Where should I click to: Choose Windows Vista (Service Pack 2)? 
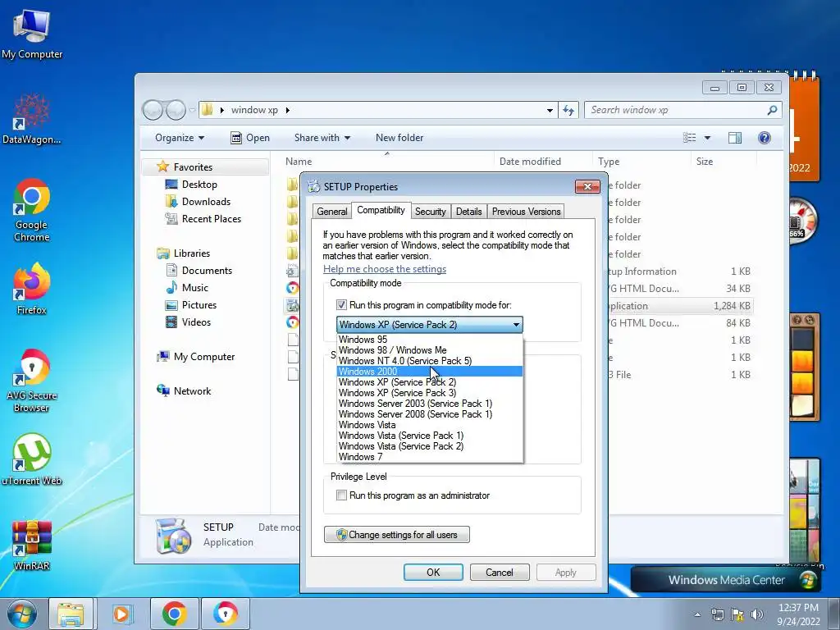(x=430, y=446)
